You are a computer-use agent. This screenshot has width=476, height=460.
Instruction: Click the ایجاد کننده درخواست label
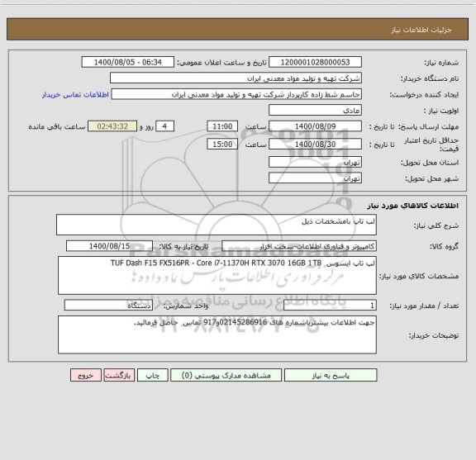[x=424, y=95]
